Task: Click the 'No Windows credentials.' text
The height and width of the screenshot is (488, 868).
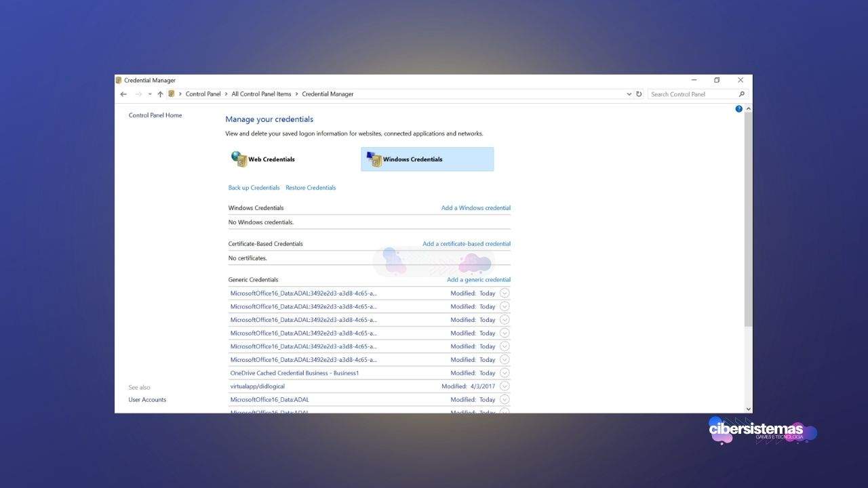Action: [x=261, y=222]
